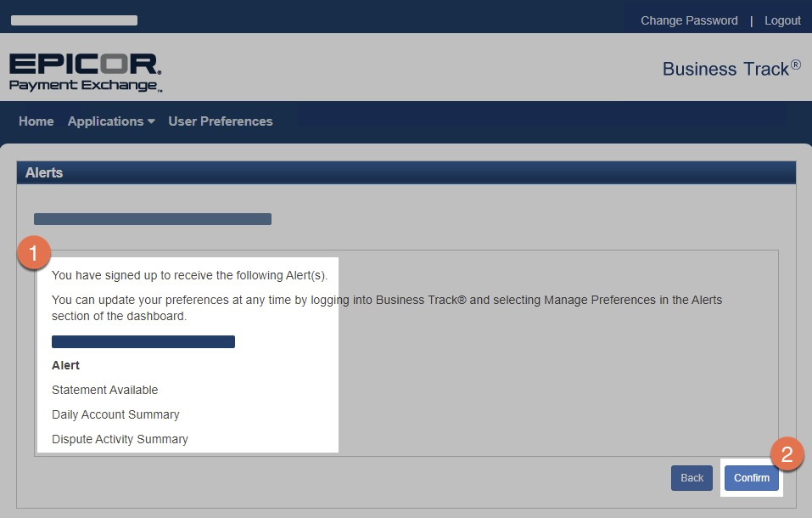
Task: Select the Dispute Activity Summary alert row
Action: click(x=120, y=439)
